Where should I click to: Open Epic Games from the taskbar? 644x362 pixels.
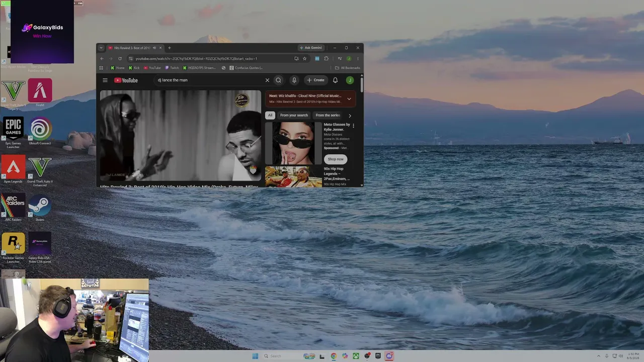coord(378,356)
